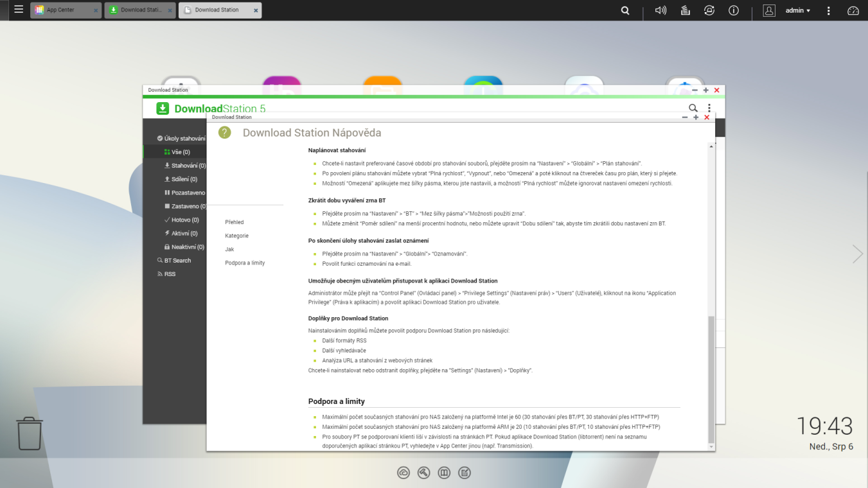Image resolution: width=868 pixels, height=488 pixels.
Task: Close the Download Station help window
Action: tap(707, 118)
